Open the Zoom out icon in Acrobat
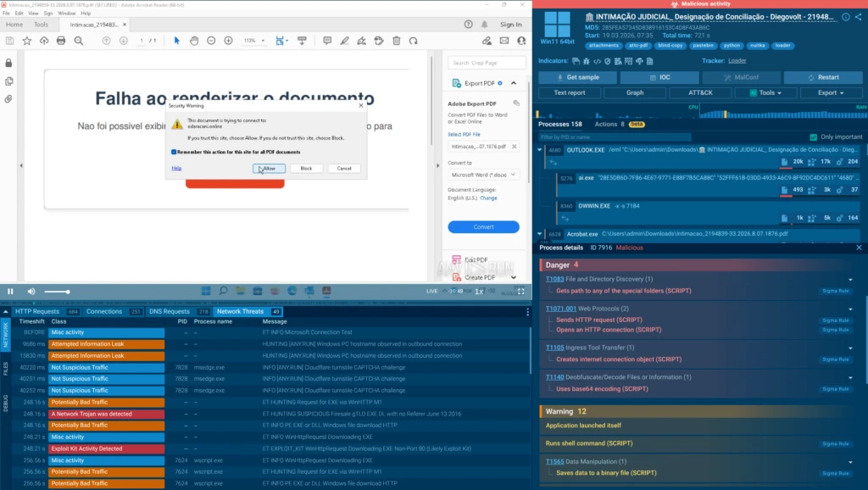The height and width of the screenshot is (490, 868). [209, 41]
